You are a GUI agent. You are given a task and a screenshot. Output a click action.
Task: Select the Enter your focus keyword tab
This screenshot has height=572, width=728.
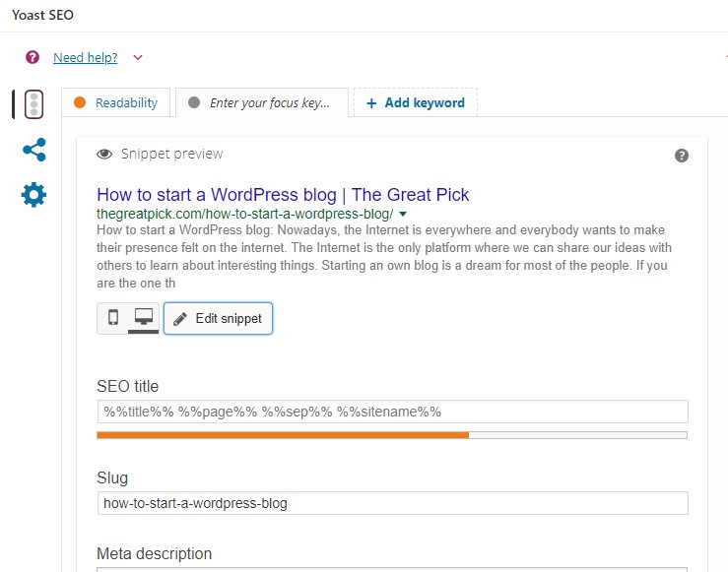[262, 102]
